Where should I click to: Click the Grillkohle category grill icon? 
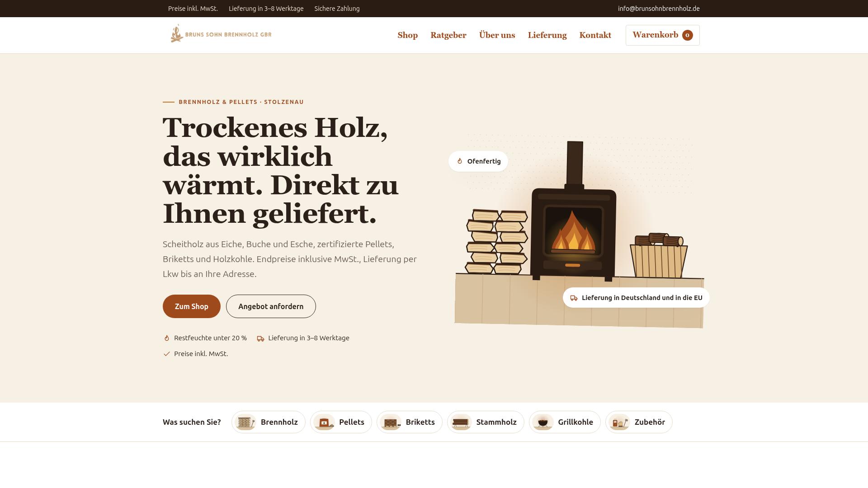(543, 422)
